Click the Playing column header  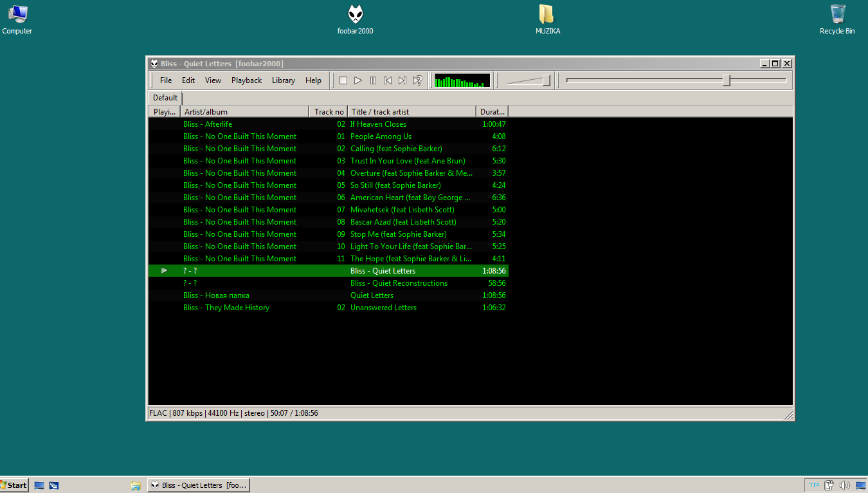164,111
